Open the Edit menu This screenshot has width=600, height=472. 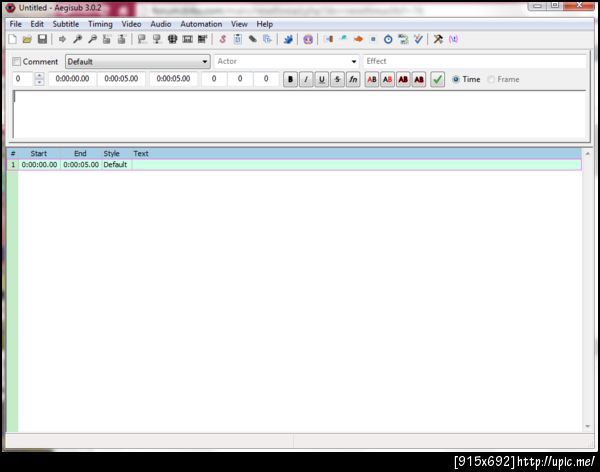[x=37, y=24]
